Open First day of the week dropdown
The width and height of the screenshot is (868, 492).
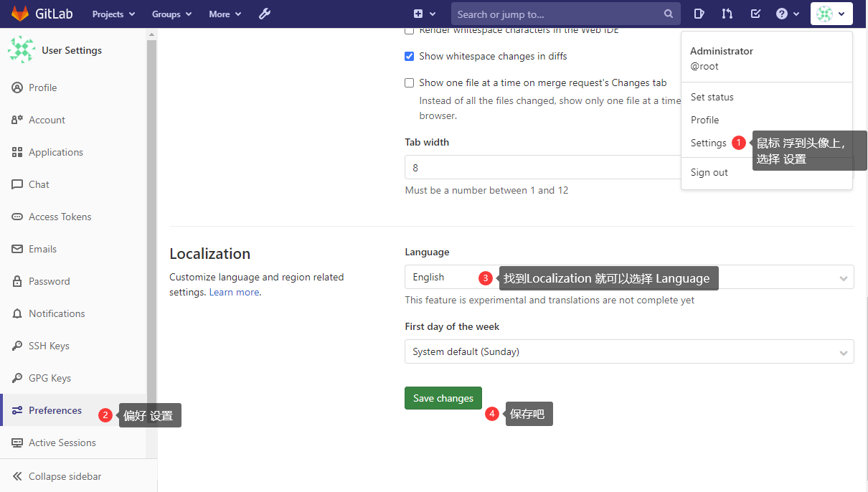(x=628, y=351)
